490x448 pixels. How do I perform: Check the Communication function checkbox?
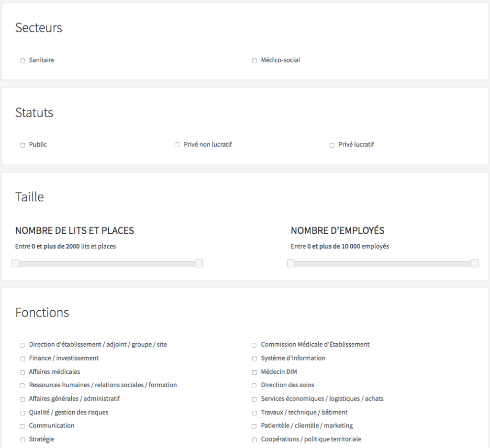click(x=22, y=426)
